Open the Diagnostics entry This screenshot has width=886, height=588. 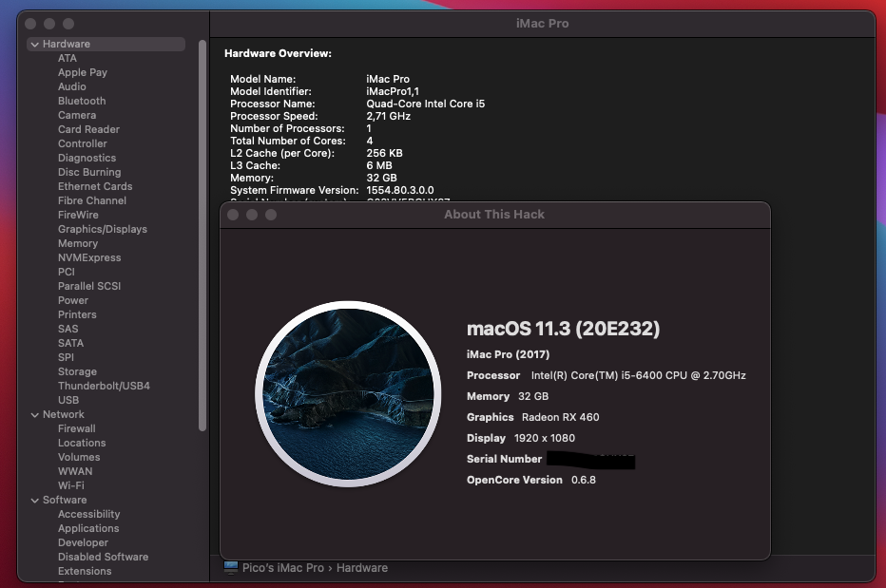pyautogui.click(x=87, y=158)
